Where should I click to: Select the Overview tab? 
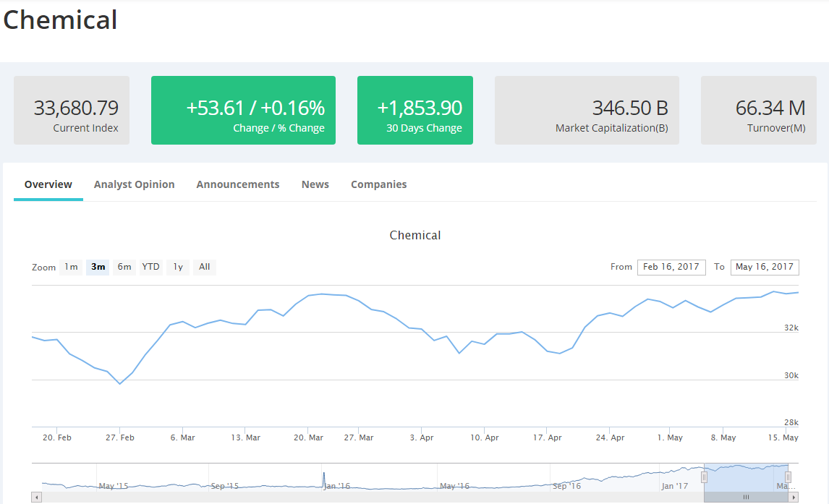48,184
